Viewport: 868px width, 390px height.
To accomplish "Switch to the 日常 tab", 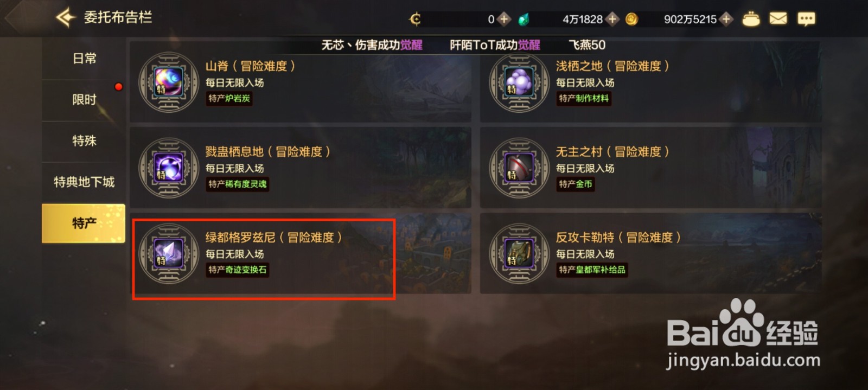I will click(x=84, y=59).
